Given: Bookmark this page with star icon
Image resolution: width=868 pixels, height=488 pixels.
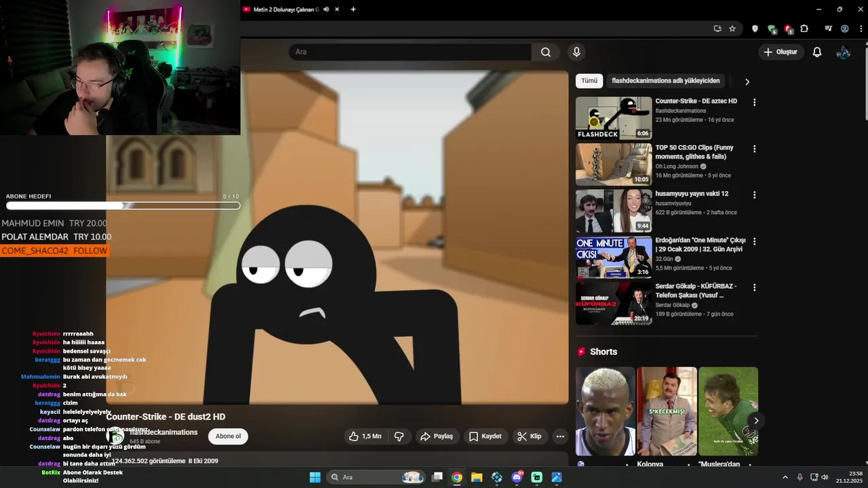Looking at the screenshot, I should 732,28.
